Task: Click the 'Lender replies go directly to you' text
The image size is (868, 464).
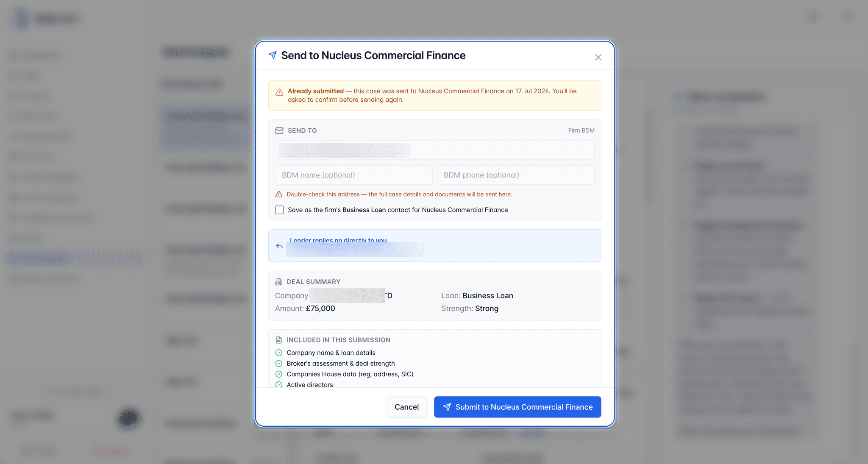Action: (338, 240)
